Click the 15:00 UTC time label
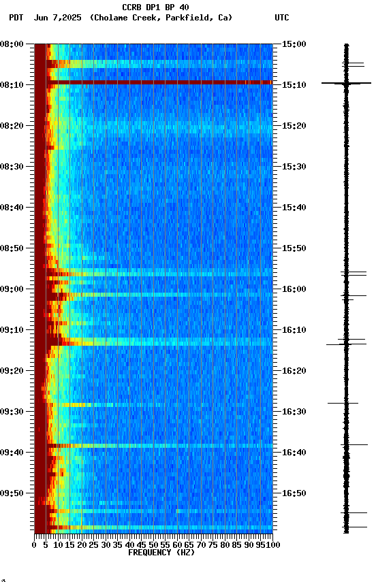Screen dimensions: 376x588 (x=294, y=44)
